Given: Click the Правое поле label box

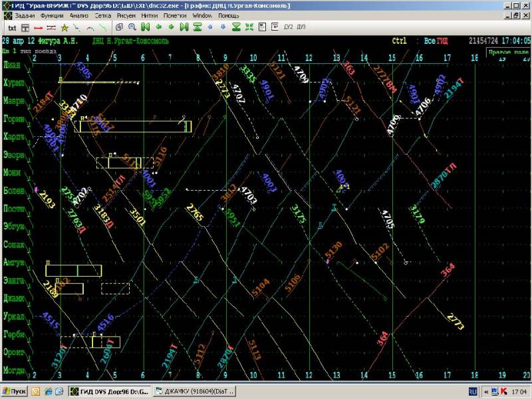Looking at the screenshot, I should [508, 51].
